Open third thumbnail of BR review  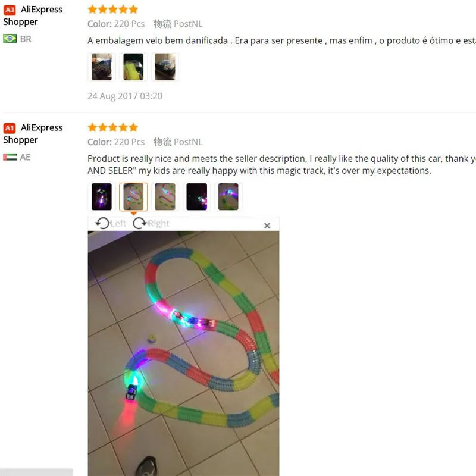coord(165,67)
